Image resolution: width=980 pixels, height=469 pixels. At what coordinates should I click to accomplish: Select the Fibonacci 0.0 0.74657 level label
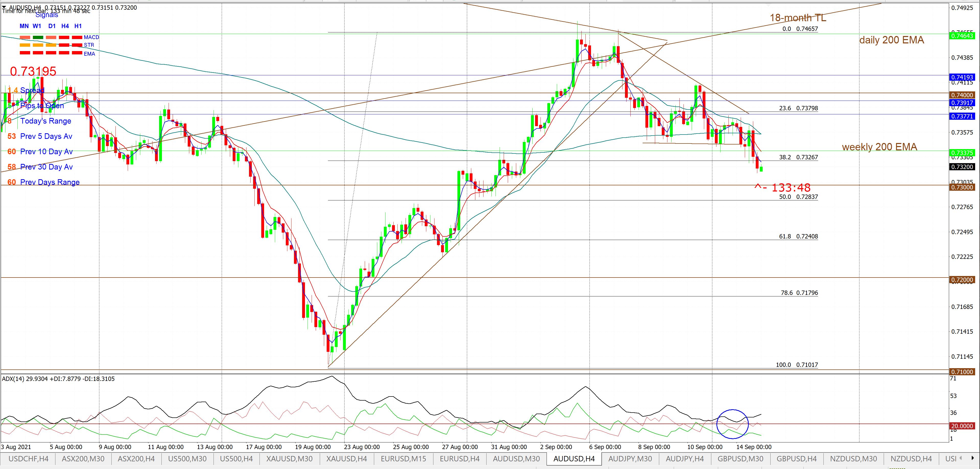click(800, 29)
